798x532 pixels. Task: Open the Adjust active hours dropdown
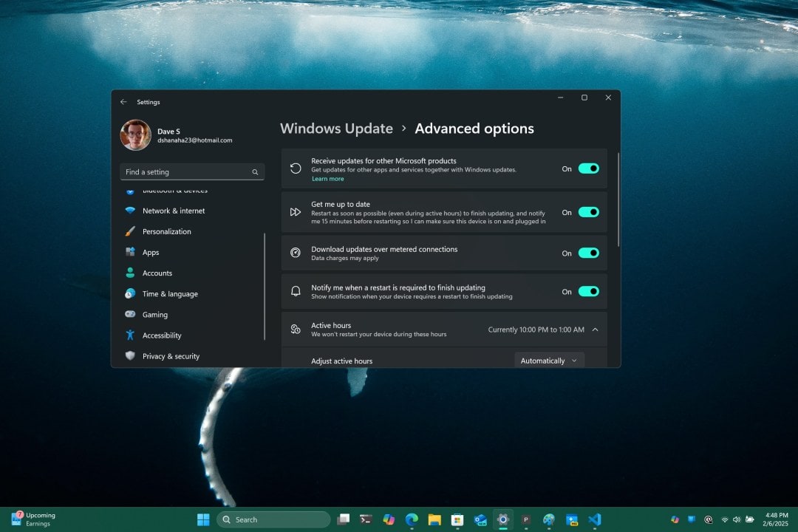[x=549, y=360]
